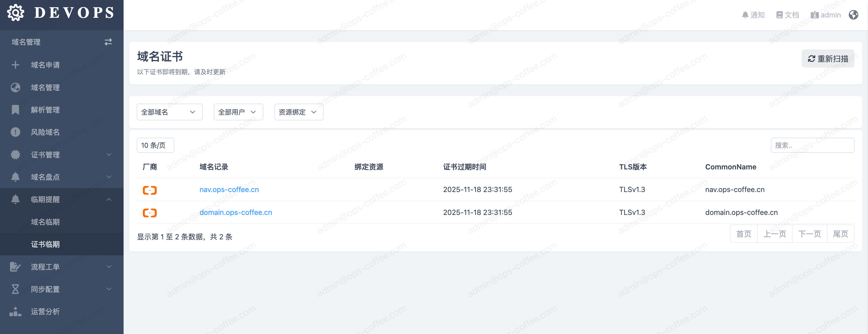Click the DevOps gear logo icon
868x334 pixels.
(15, 13)
